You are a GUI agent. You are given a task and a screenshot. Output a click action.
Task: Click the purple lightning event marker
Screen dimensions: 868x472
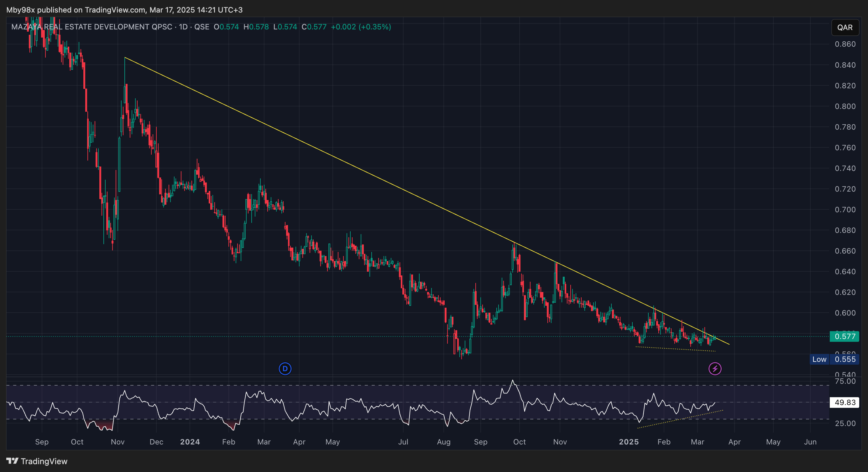tap(715, 369)
